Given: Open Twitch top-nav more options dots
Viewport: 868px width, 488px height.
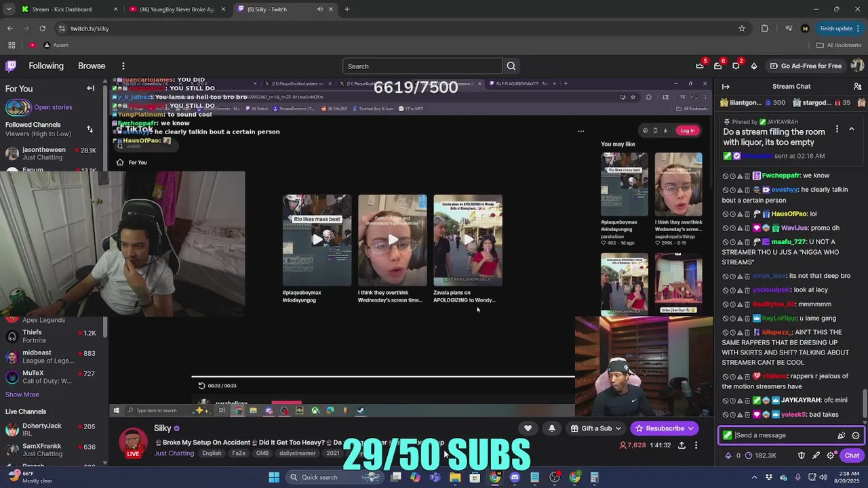Looking at the screenshot, I should click(123, 66).
